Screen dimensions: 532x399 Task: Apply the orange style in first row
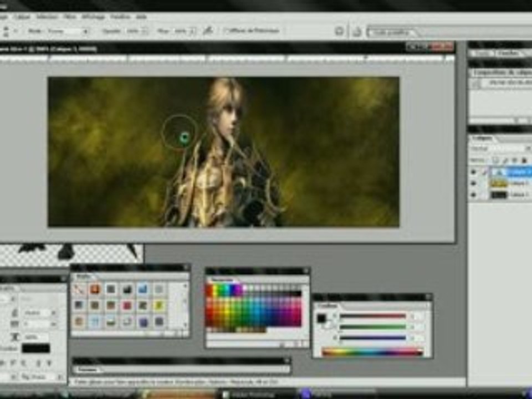tap(95, 289)
